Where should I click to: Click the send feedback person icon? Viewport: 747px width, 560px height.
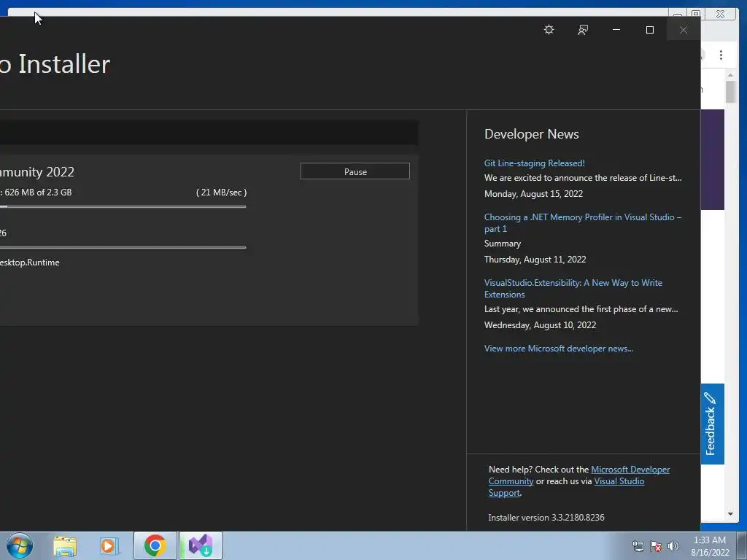click(x=583, y=29)
